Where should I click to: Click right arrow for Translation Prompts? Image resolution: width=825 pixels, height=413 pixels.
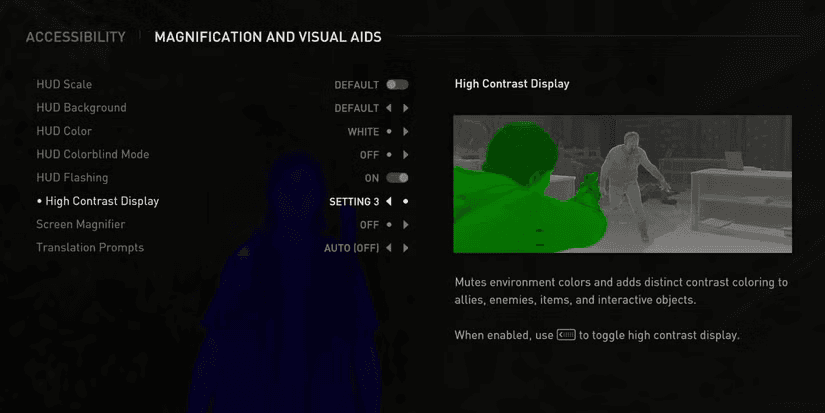tap(406, 248)
